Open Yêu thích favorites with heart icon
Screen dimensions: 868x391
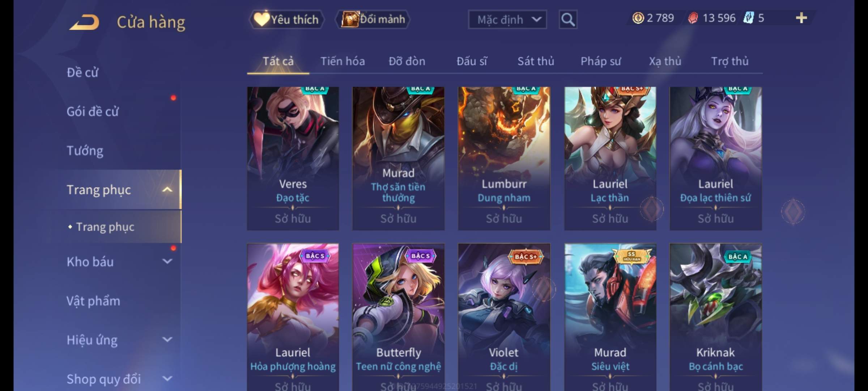coord(286,19)
